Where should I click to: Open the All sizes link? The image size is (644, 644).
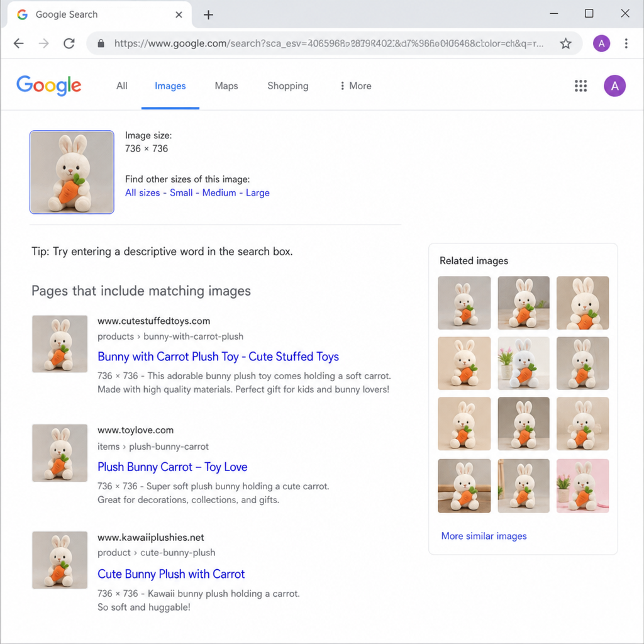(x=143, y=192)
